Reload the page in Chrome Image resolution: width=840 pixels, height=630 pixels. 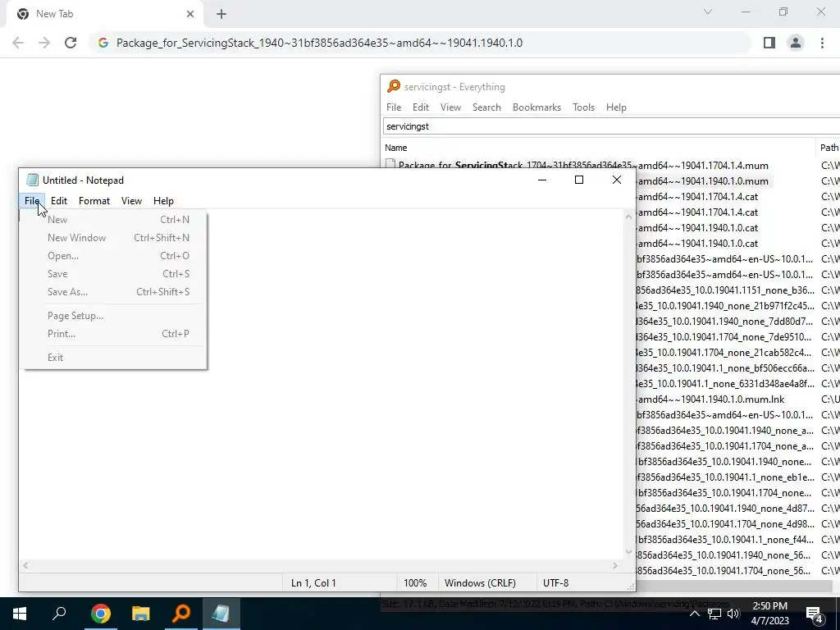click(71, 43)
